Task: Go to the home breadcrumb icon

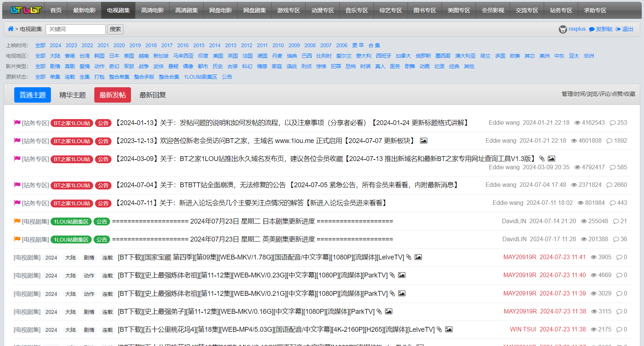Action: (x=11, y=29)
